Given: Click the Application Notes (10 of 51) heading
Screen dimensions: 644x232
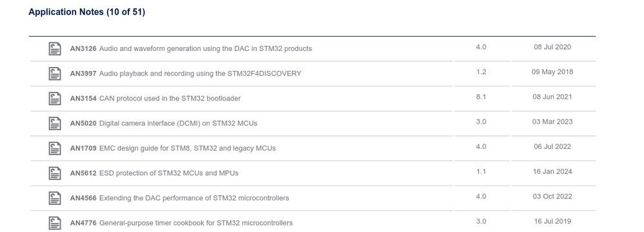Looking at the screenshot, I should pyautogui.click(x=86, y=12).
